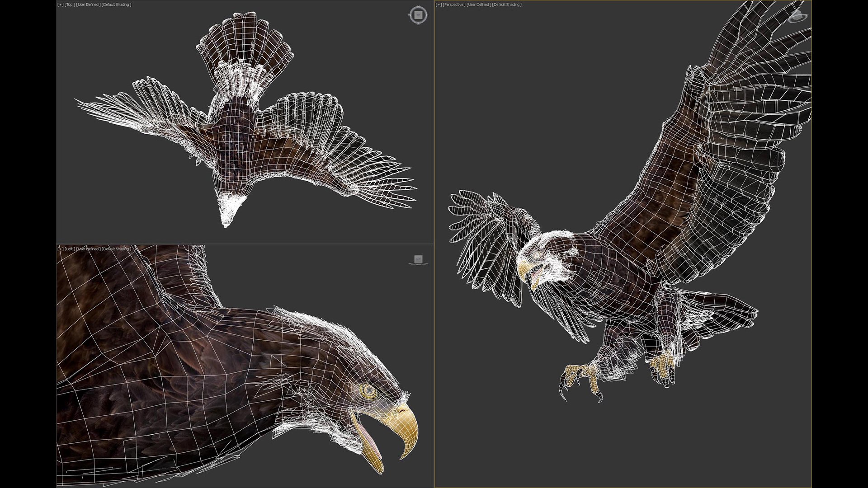Click the ViewCube in the Top viewport
This screenshot has height=488, width=868.
pyautogui.click(x=418, y=15)
